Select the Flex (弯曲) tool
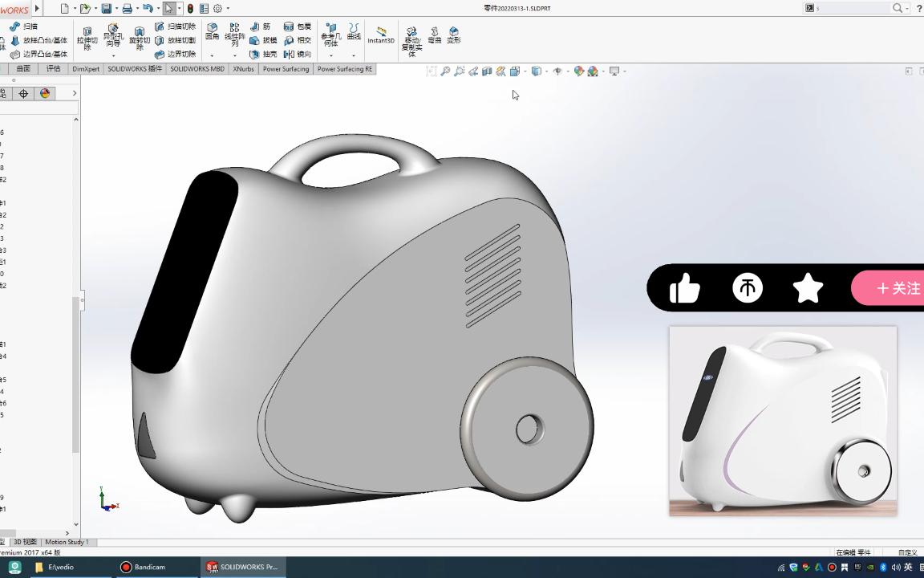The image size is (924, 578). 433,36
